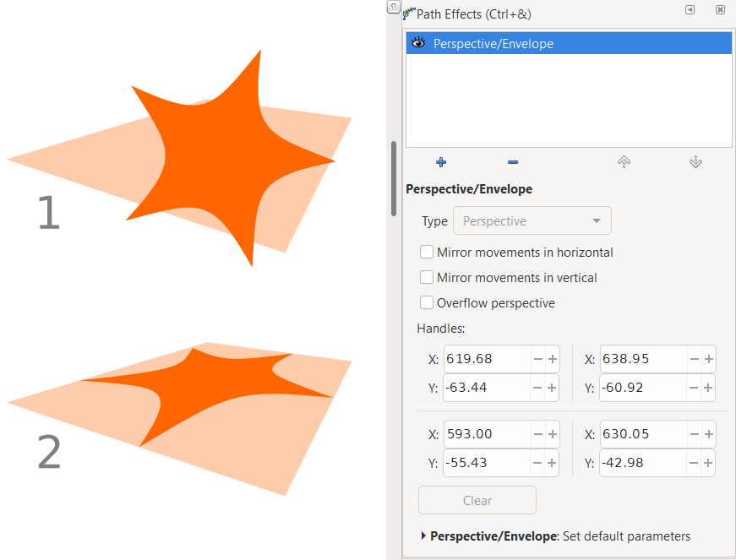Click the Y field showing -63.44

(487, 388)
